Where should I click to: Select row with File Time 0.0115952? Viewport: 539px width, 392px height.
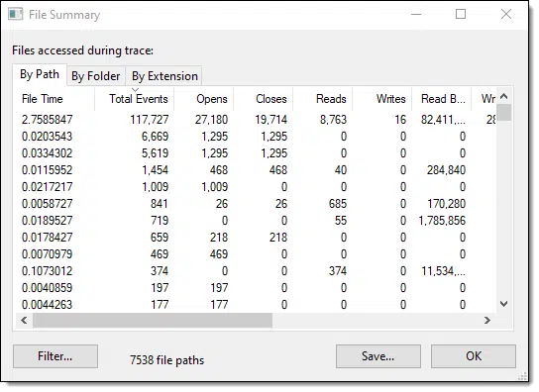click(x=255, y=170)
